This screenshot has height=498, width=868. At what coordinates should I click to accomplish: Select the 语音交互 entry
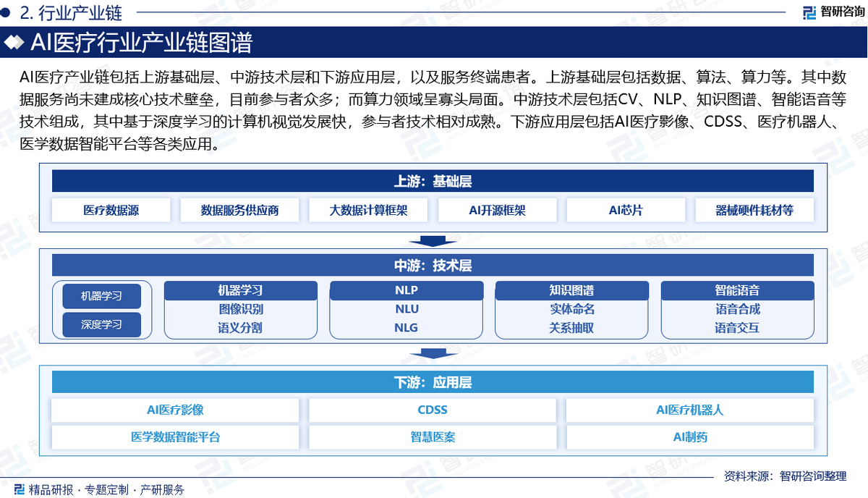coord(738,327)
